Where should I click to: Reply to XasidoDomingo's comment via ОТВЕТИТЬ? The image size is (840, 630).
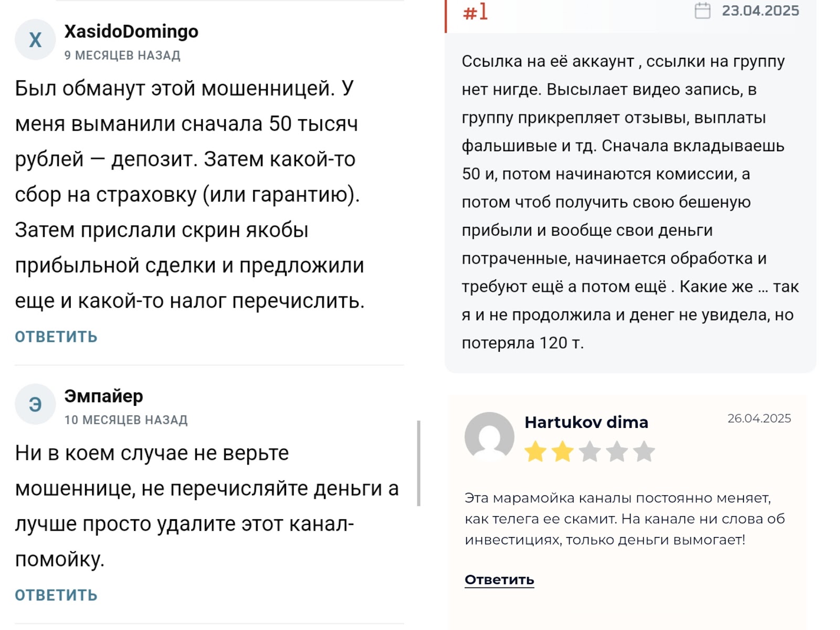click(x=56, y=337)
